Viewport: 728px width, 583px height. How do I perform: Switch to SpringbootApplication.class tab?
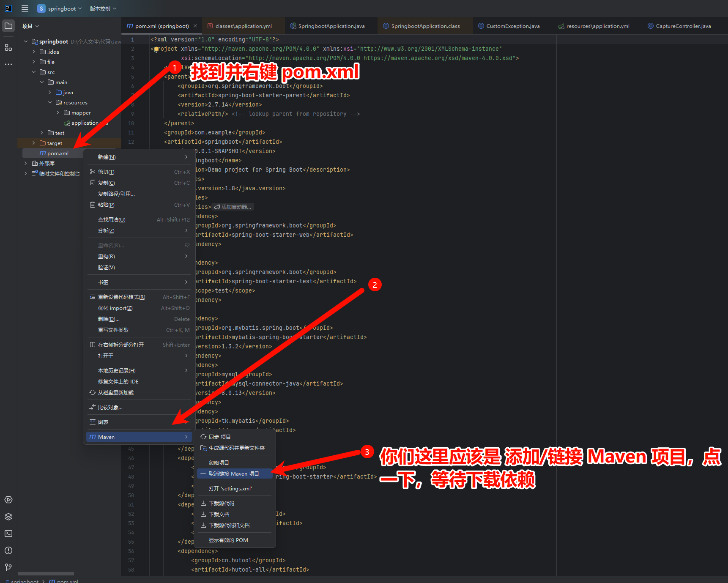tap(425, 26)
